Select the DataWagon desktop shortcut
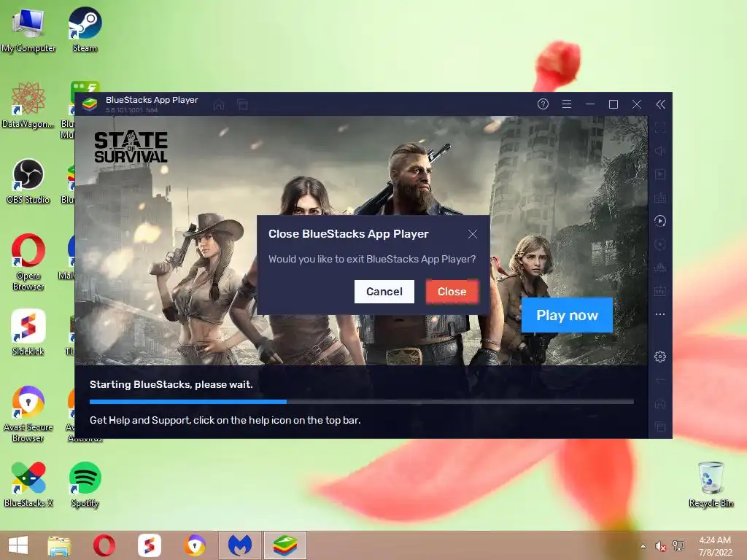Image resolution: width=747 pixels, height=560 pixels. click(28, 105)
